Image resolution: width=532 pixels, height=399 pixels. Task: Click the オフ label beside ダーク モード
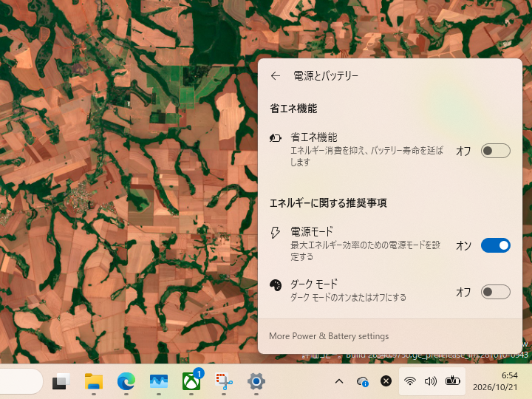[x=463, y=292]
